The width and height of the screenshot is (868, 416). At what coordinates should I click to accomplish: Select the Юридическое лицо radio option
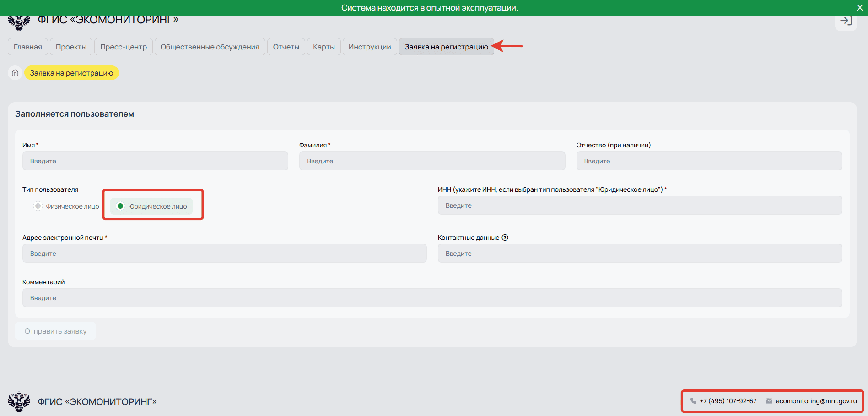pos(121,206)
